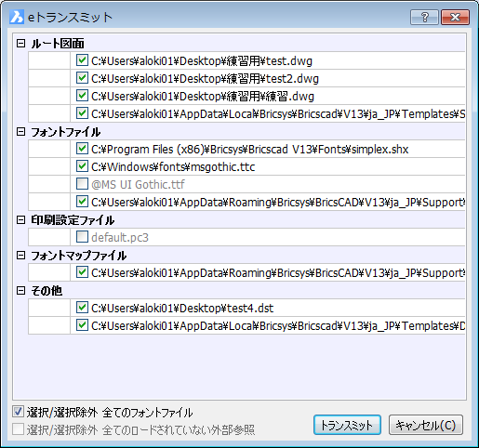
Task: Click the question mark help button
Action: 424,17
